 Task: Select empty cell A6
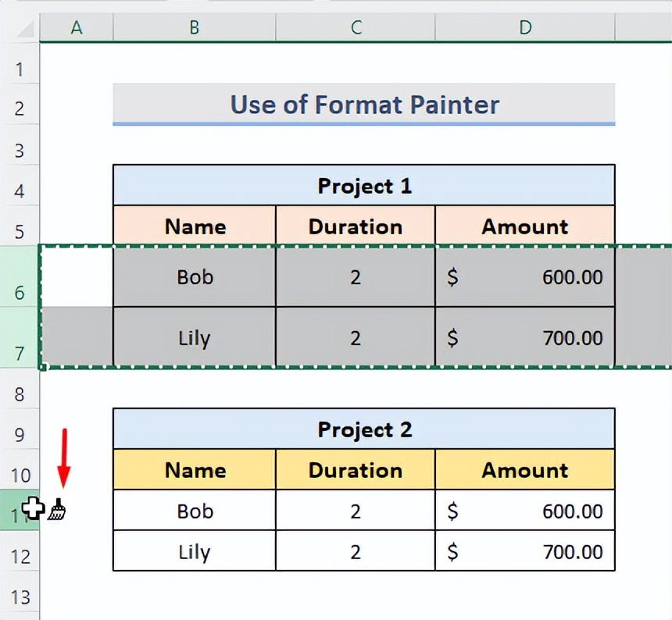77,276
